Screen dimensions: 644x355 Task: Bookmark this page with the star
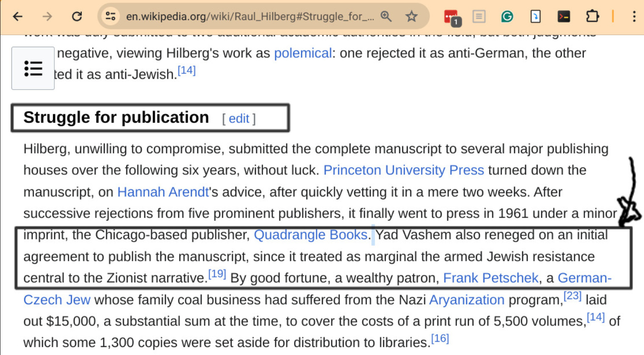(x=411, y=17)
